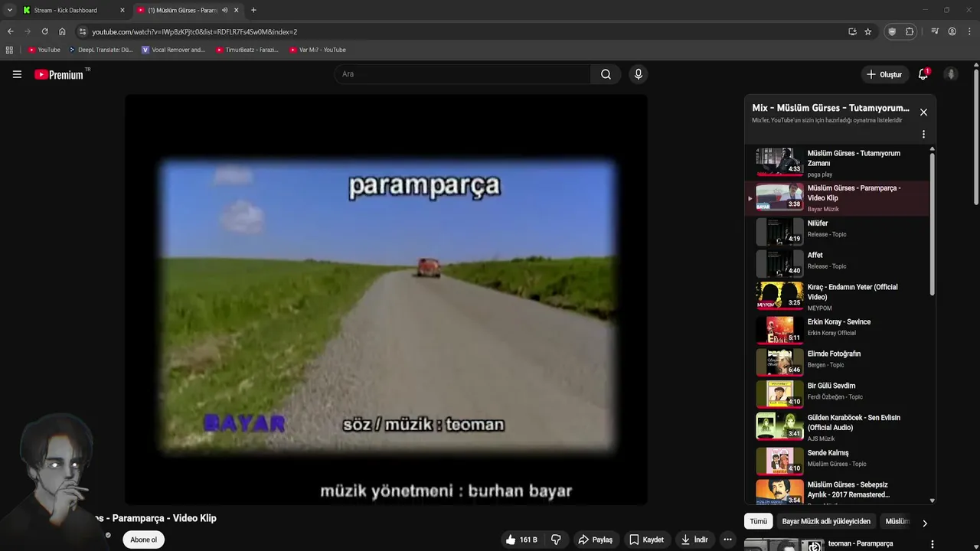Screen dimensions: 980x551
Task: Close the Mix playlist panel
Action: [x=923, y=112]
